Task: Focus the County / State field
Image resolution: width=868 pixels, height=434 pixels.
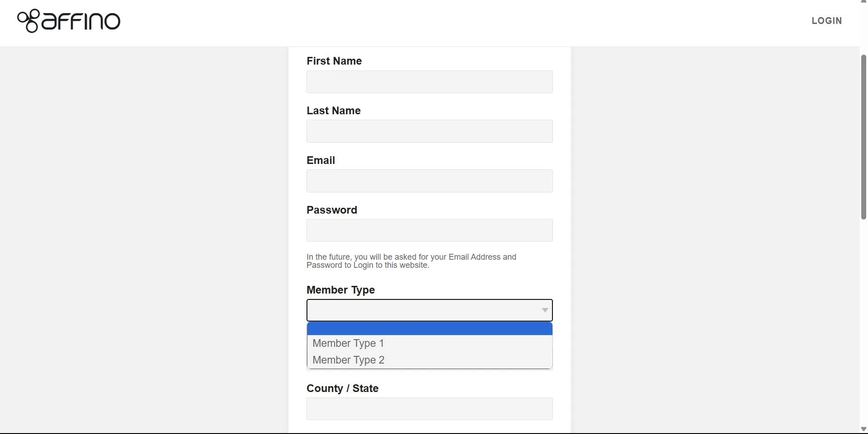Action: point(429,409)
